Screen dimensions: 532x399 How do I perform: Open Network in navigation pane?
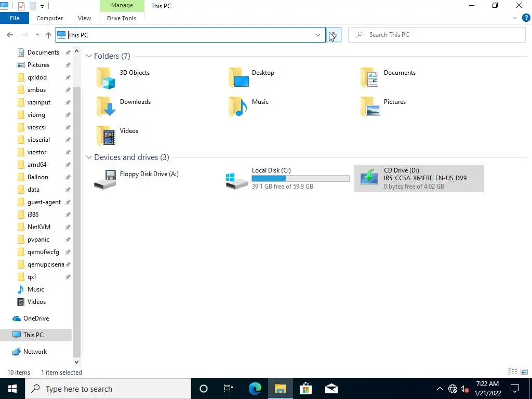(35, 352)
